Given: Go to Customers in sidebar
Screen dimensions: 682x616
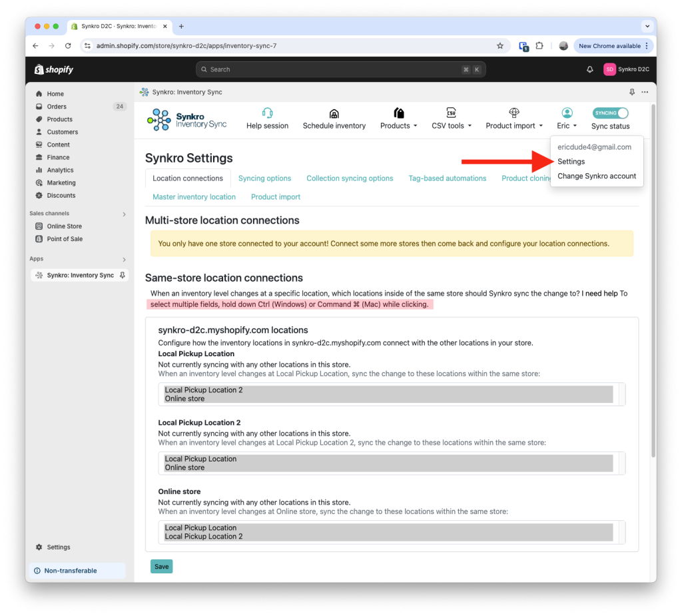Looking at the screenshot, I should (x=62, y=132).
